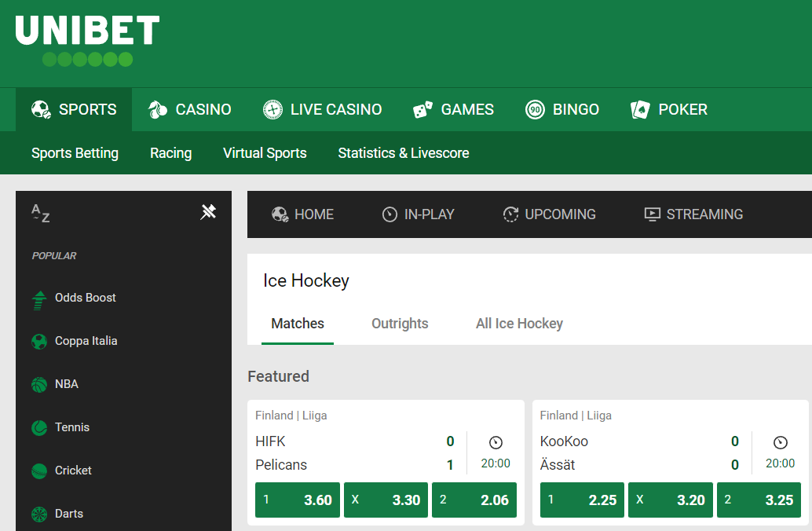
Task: Bet on HIFK-Pelicans draw at 3.30
Action: tap(386, 500)
